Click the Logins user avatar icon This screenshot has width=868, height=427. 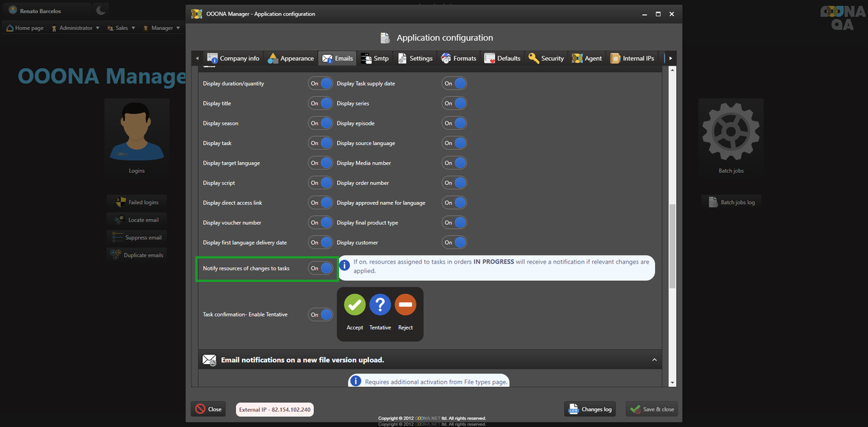[136, 131]
